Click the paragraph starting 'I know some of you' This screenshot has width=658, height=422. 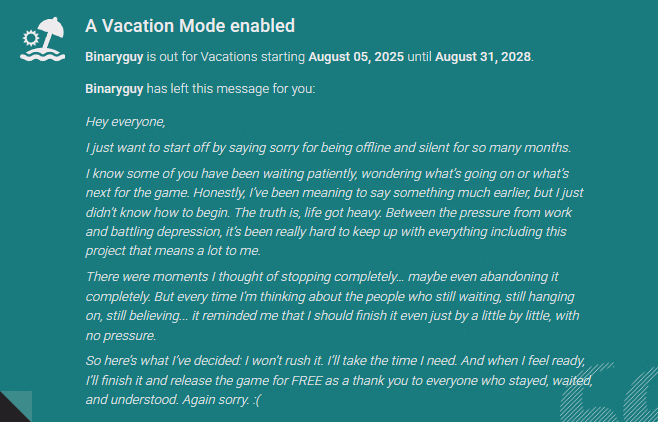click(x=334, y=212)
